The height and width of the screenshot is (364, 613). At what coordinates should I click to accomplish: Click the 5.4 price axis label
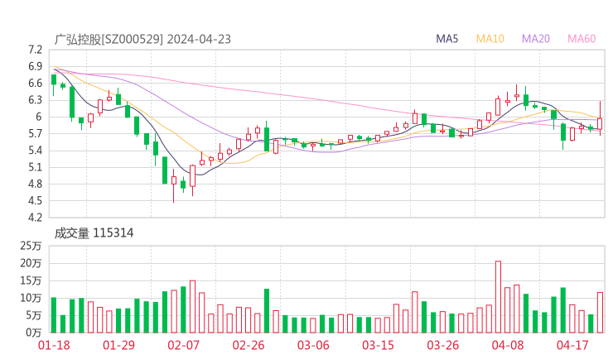coord(35,151)
